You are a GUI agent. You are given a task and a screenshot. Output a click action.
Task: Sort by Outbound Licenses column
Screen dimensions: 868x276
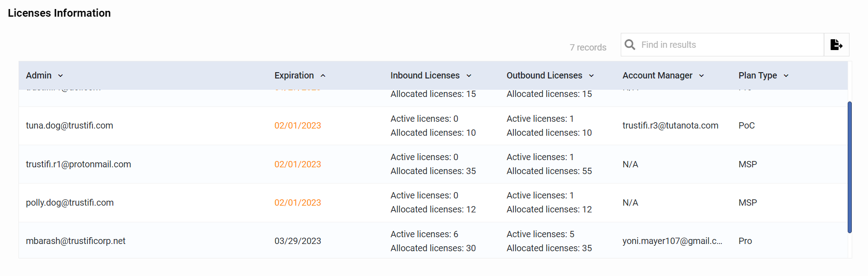550,75
